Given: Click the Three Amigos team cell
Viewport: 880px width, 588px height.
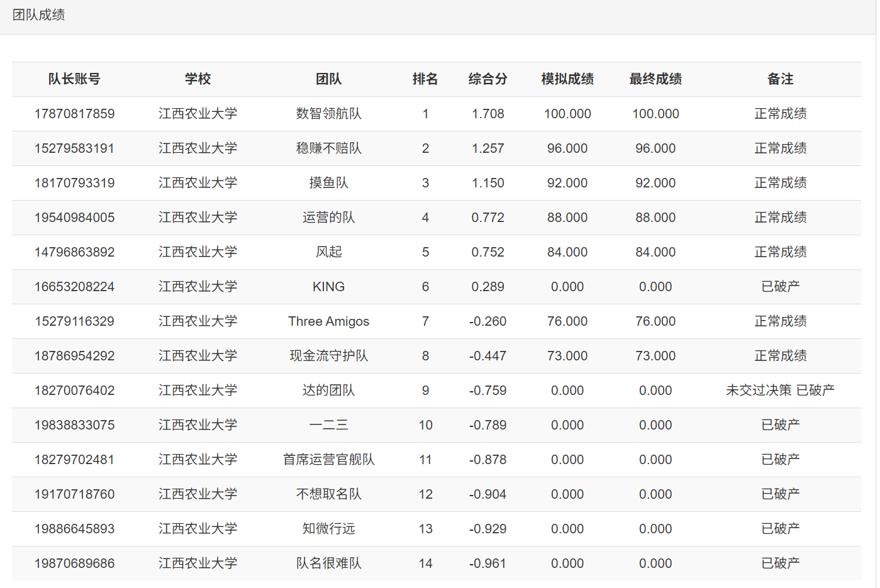Looking at the screenshot, I should (328, 321).
